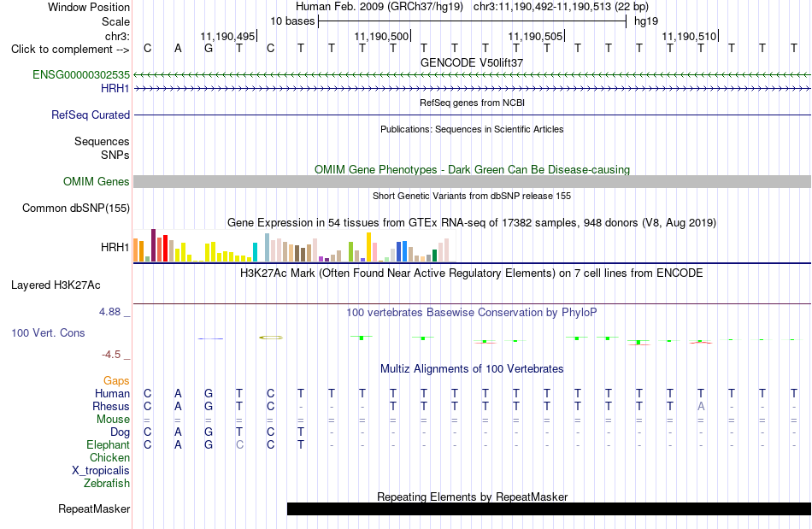Viewport: 812px width, 529px height.
Task: Click 'Repeating Elements by RepeatMasker' title
Action: 473,497
